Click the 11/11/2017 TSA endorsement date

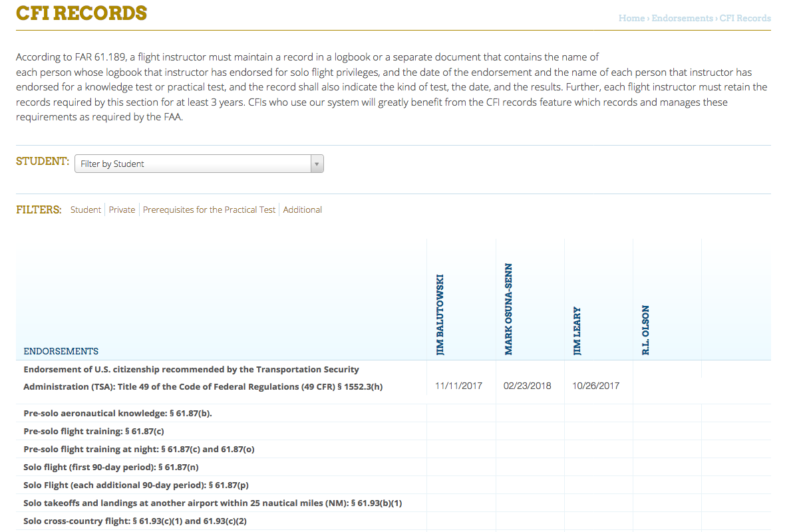(458, 386)
